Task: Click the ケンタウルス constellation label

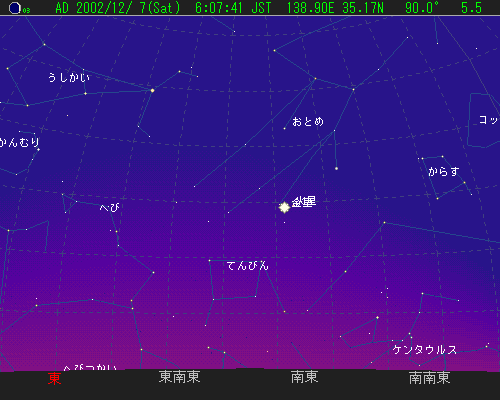Action: point(425,350)
